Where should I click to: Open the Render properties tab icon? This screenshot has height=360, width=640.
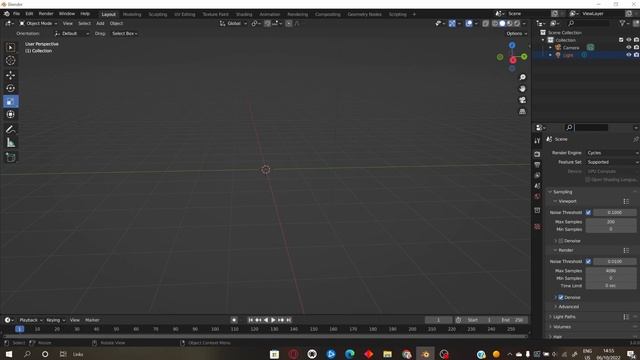click(x=537, y=154)
